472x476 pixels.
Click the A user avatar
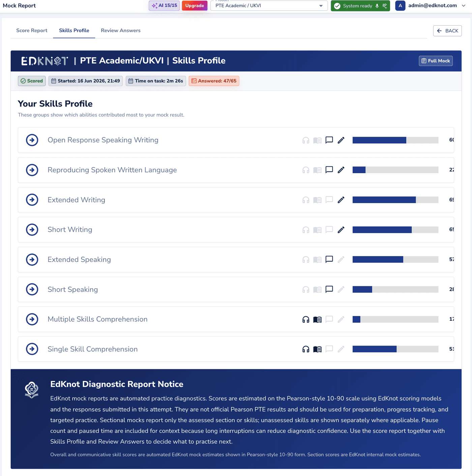(x=400, y=6)
